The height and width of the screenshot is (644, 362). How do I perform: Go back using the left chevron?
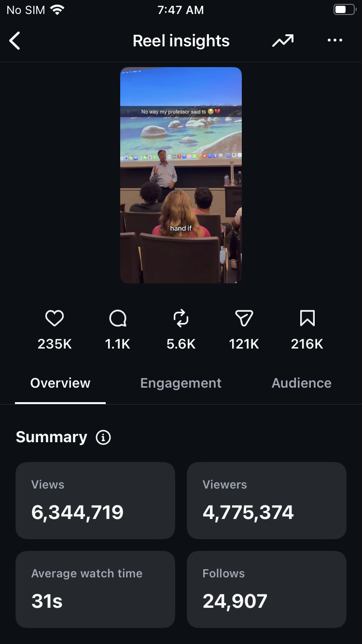click(15, 41)
